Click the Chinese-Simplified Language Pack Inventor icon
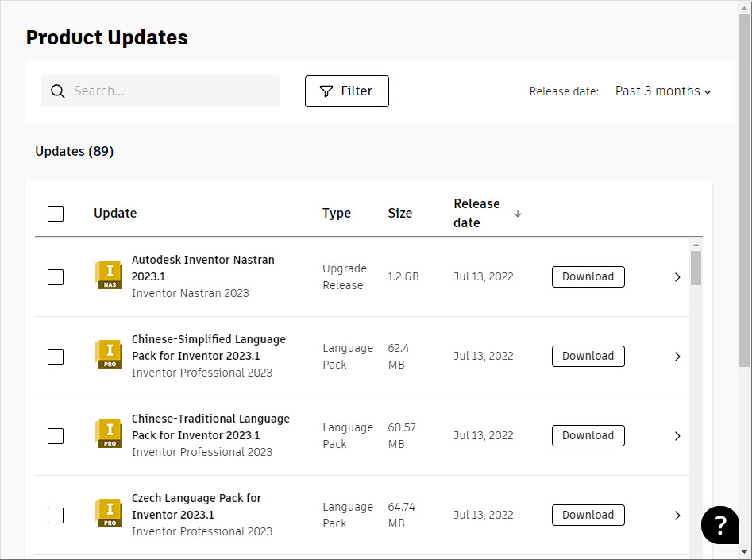Screen dimensions: 752x560 pyautogui.click(x=109, y=354)
